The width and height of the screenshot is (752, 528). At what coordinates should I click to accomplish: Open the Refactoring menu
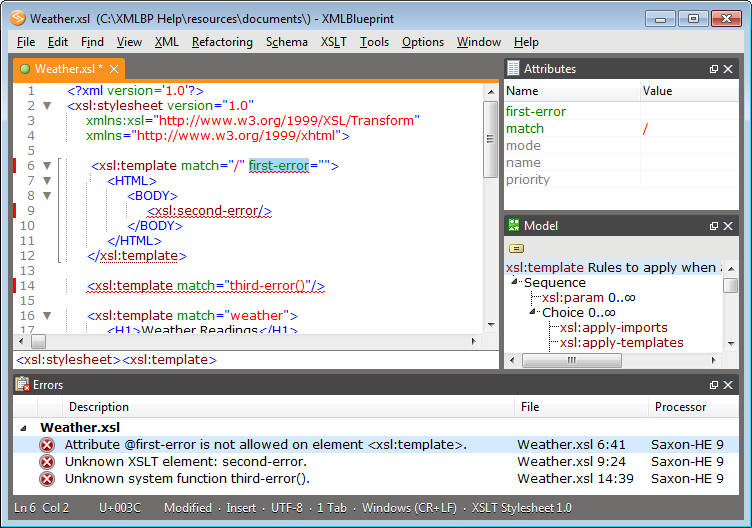(222, 42)
